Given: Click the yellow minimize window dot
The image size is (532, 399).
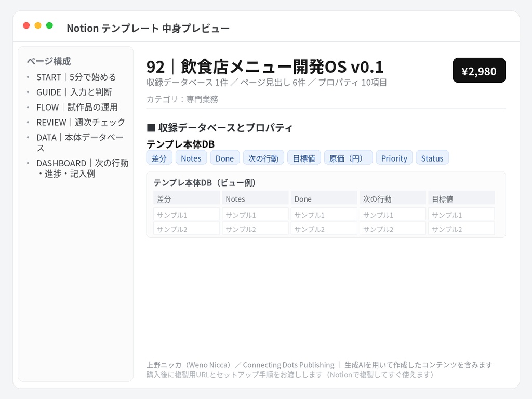Looking at the screenshot, I should [38, 25].
